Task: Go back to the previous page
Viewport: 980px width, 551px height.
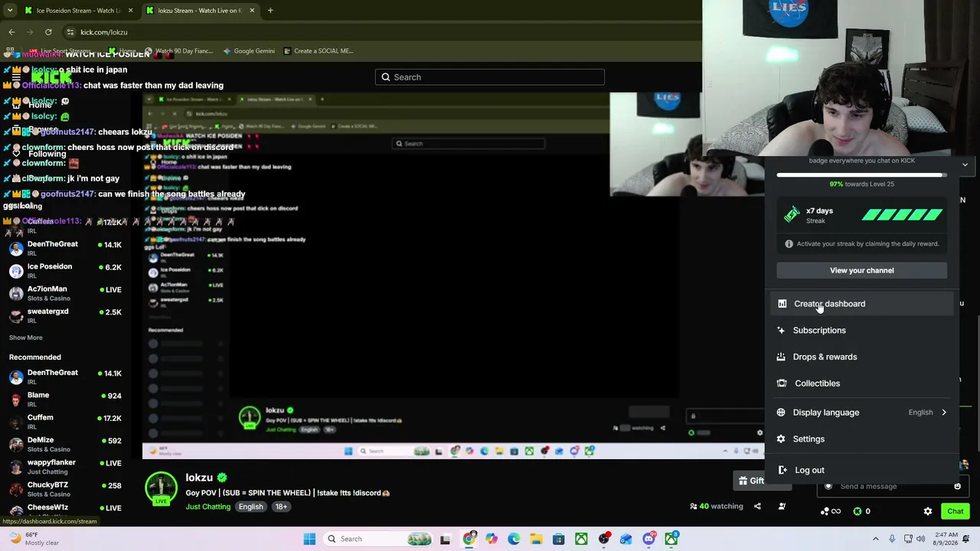Action: (11, 32)
